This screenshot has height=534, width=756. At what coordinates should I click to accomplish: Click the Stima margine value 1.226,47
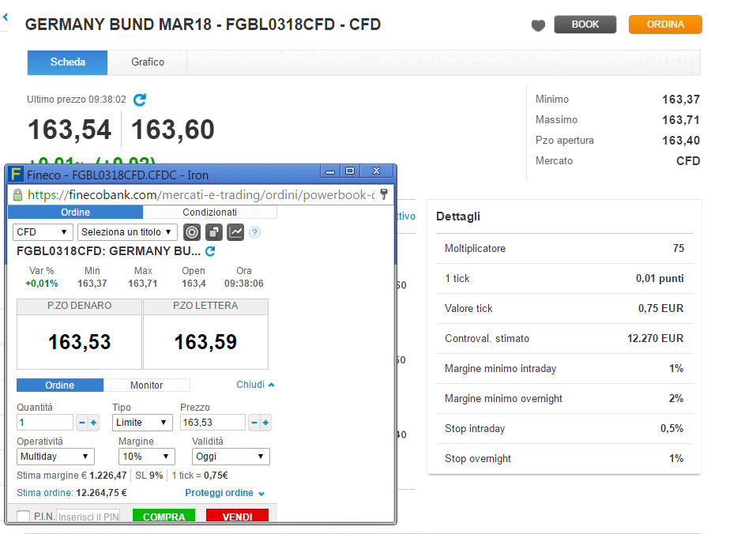tap(108, 476)
